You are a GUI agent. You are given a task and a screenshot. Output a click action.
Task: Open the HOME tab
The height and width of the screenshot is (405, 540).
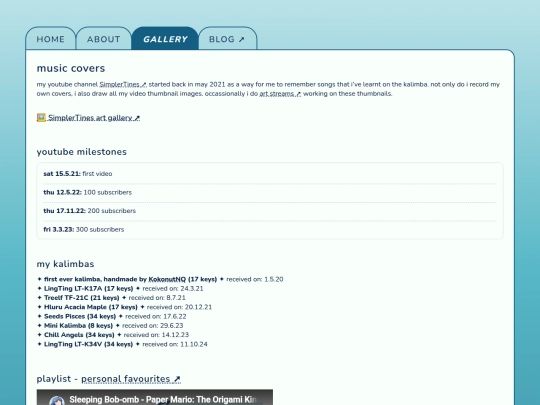click(51, 39)
